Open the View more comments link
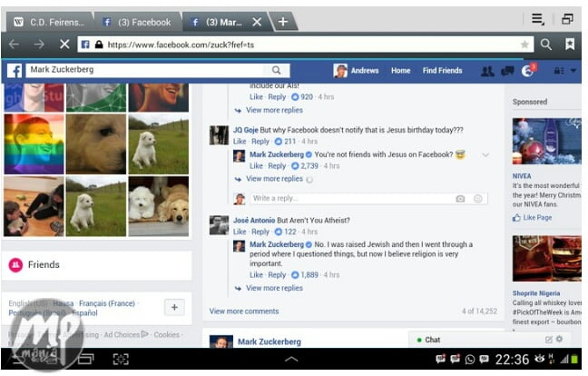 [244, 312]
